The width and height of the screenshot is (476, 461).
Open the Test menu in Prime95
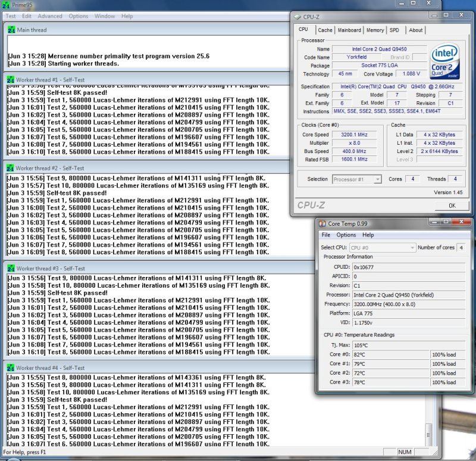tap(11, 16)
